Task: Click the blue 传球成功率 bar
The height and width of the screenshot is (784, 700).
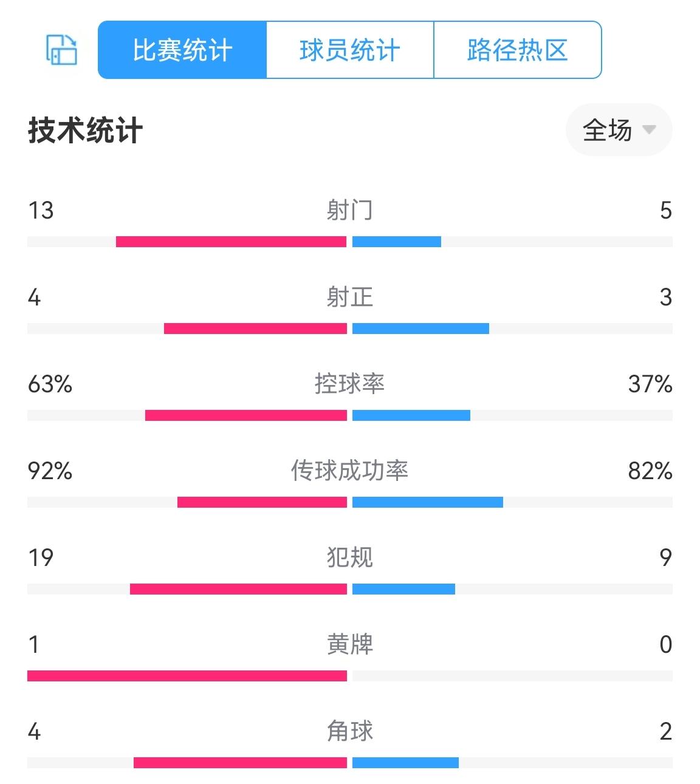Action: (428, 502)
